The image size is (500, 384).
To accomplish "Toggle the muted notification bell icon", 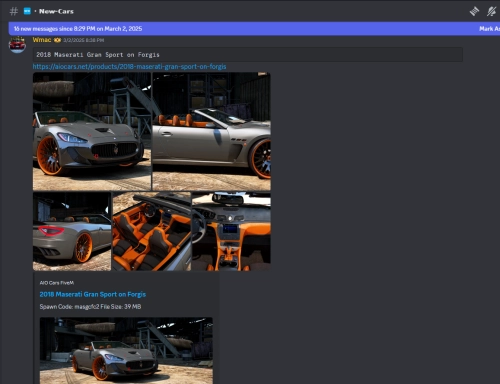I will (x=491, y=11).
